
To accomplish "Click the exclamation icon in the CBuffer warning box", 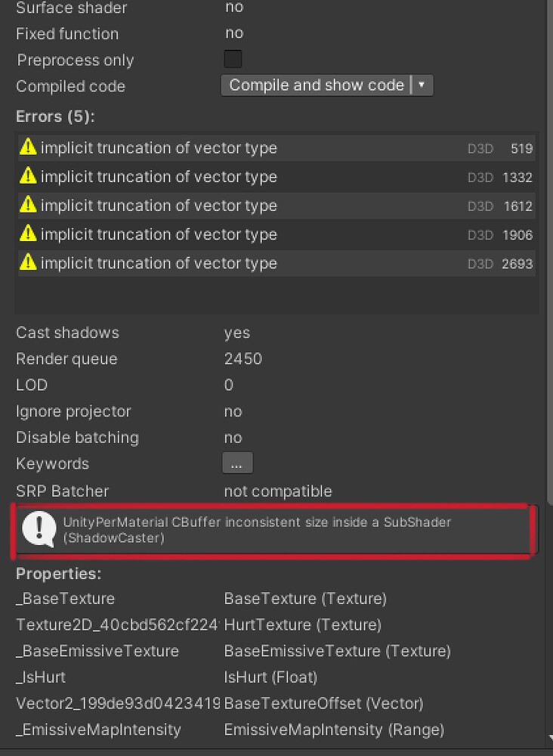I will point(39,528).
